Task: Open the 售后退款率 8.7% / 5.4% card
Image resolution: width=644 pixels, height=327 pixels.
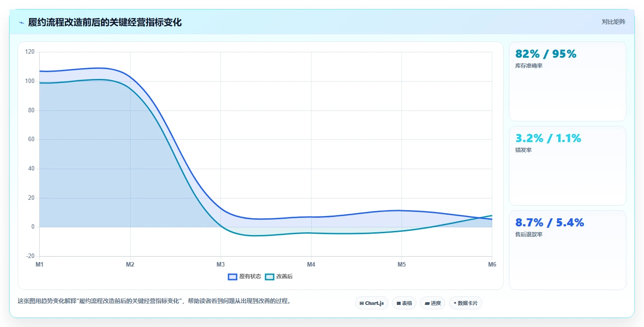Action: [x=567, y=250]
